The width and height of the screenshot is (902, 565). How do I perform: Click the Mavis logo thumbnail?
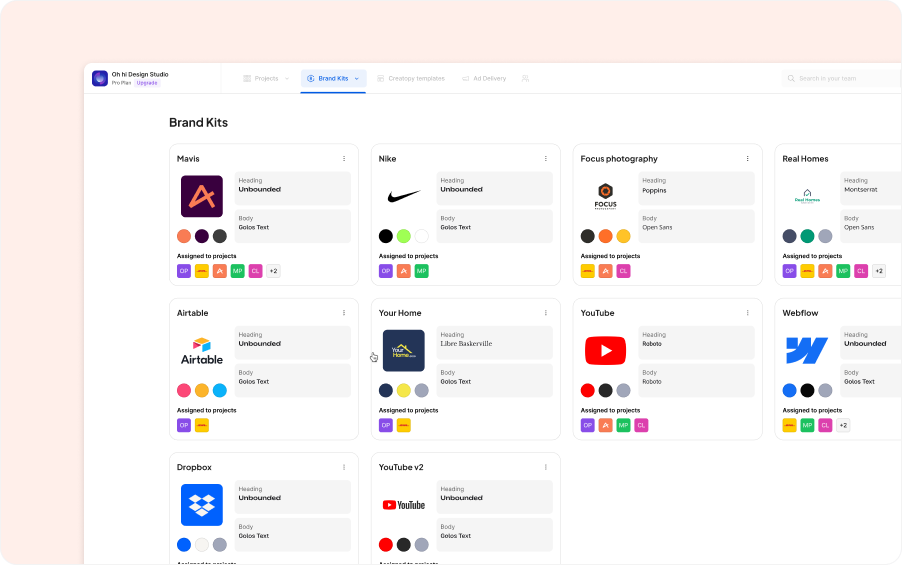(x=202, y=196)
